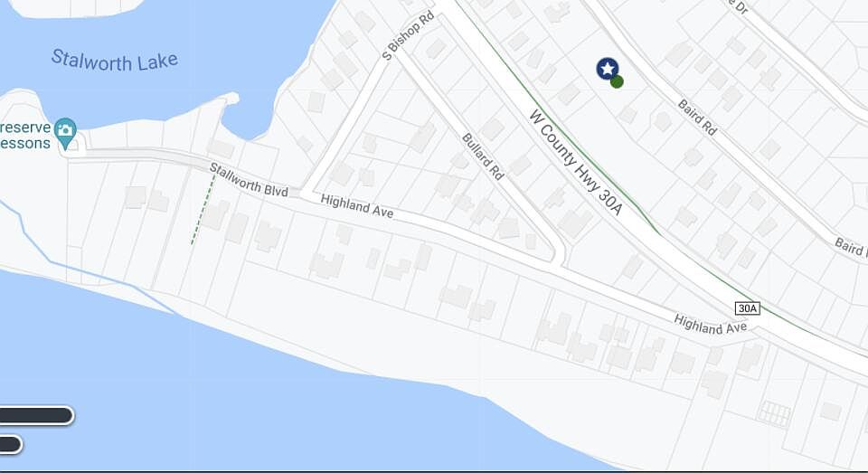Select the Highland Ave label next to Stalworth Blvd
The width and height of the screenshot is (868, 473).
tap(357, 206)
